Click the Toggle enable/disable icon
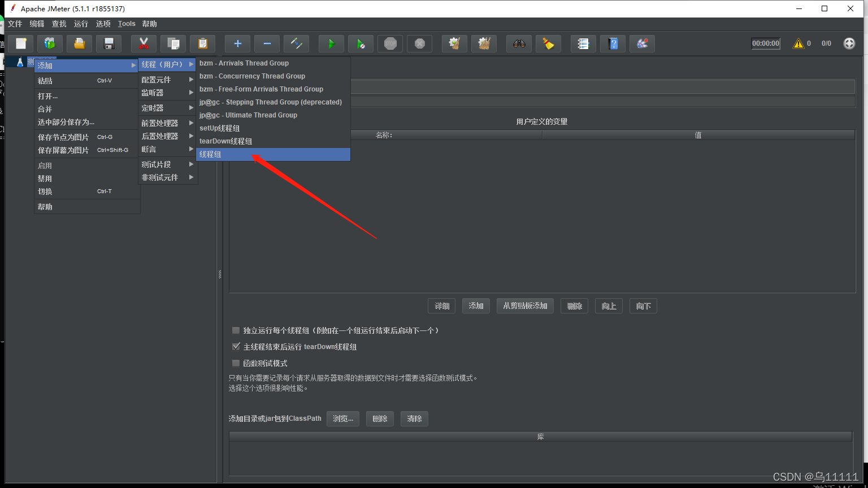The image size is (868, 488). pos(297,43)
